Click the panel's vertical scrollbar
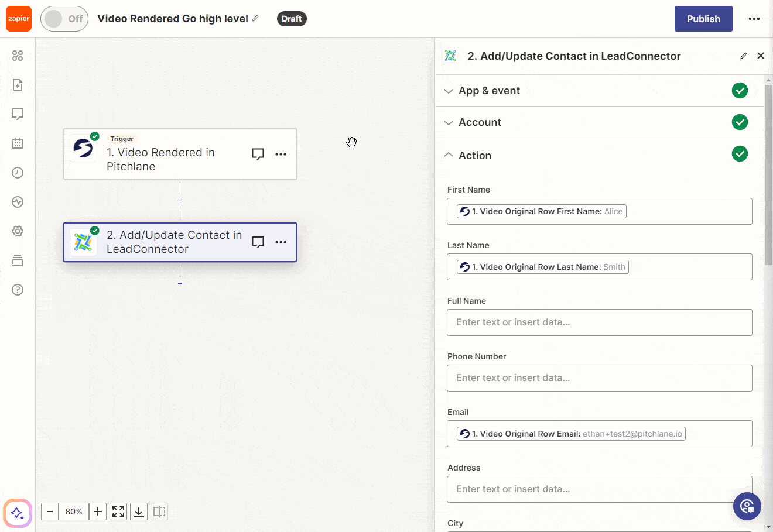The width and height of the screenshot is (773, 532). [x=768, y=176]
